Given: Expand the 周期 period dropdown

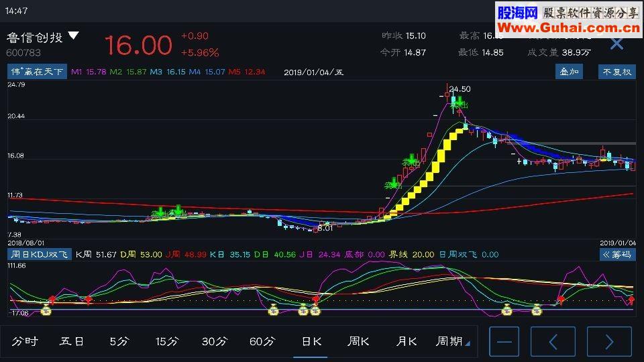Looking at the screenshot, I should click(x=452, y=341).
